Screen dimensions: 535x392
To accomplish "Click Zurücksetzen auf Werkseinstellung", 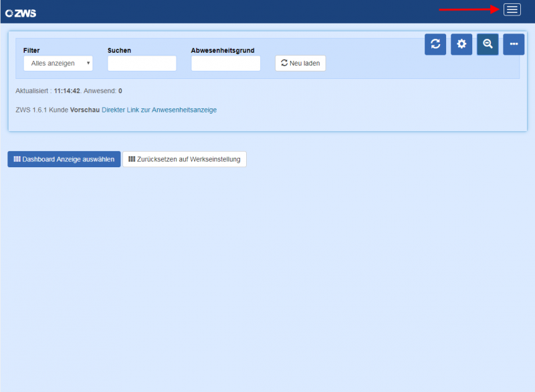I will click(185, 159).
